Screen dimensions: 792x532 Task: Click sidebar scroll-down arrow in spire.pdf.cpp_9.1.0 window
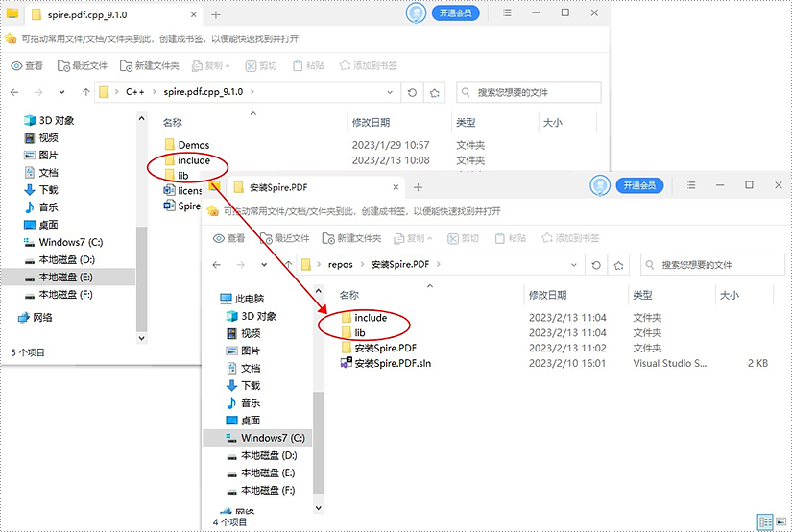(x=141, y=338)
